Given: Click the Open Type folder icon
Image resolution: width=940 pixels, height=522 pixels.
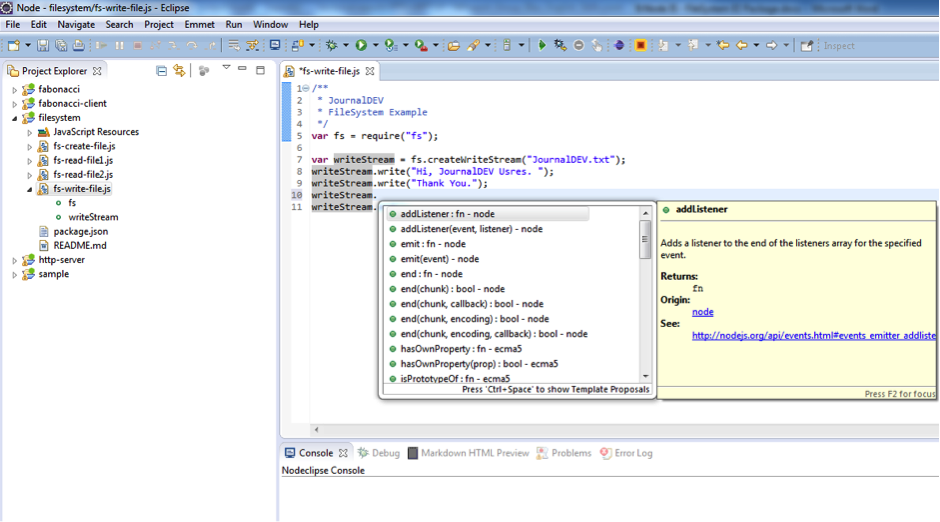Looking at the screenshot, I should 454,46.
